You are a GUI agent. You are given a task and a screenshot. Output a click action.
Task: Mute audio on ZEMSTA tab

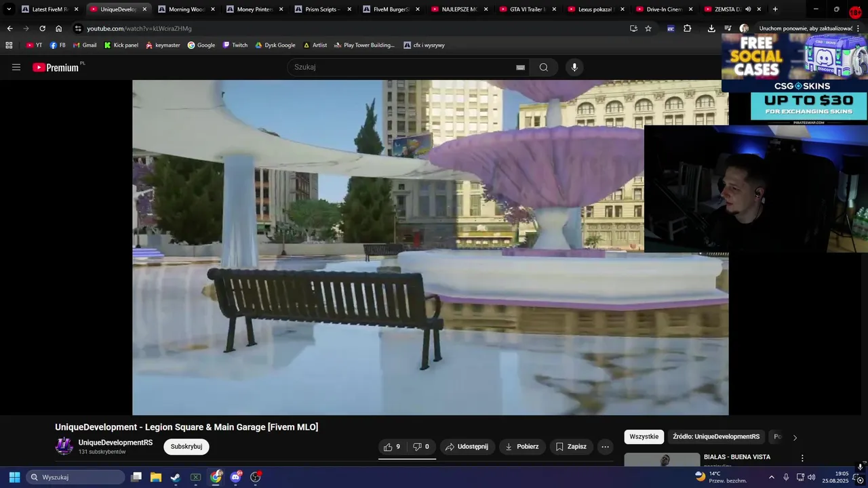[748, 9]
